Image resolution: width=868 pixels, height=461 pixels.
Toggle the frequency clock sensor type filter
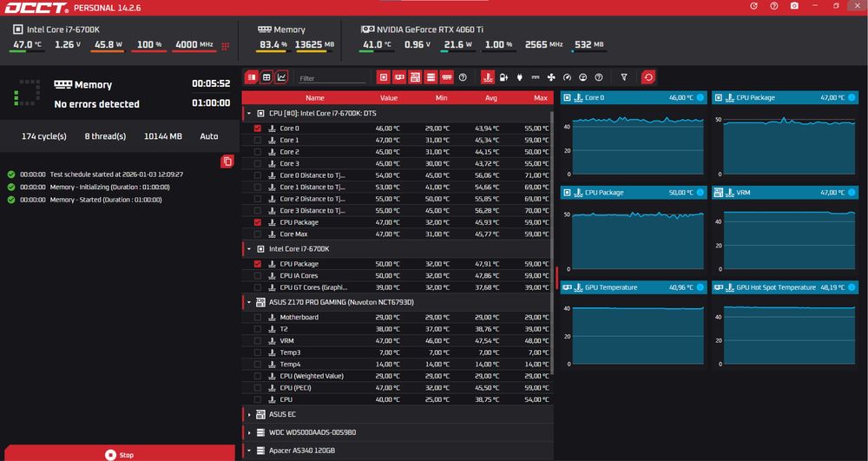536,77
